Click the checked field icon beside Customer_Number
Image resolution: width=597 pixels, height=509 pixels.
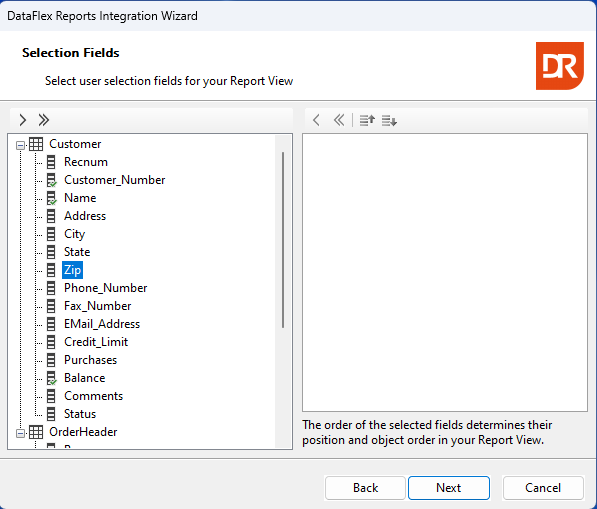click(51, 180)
